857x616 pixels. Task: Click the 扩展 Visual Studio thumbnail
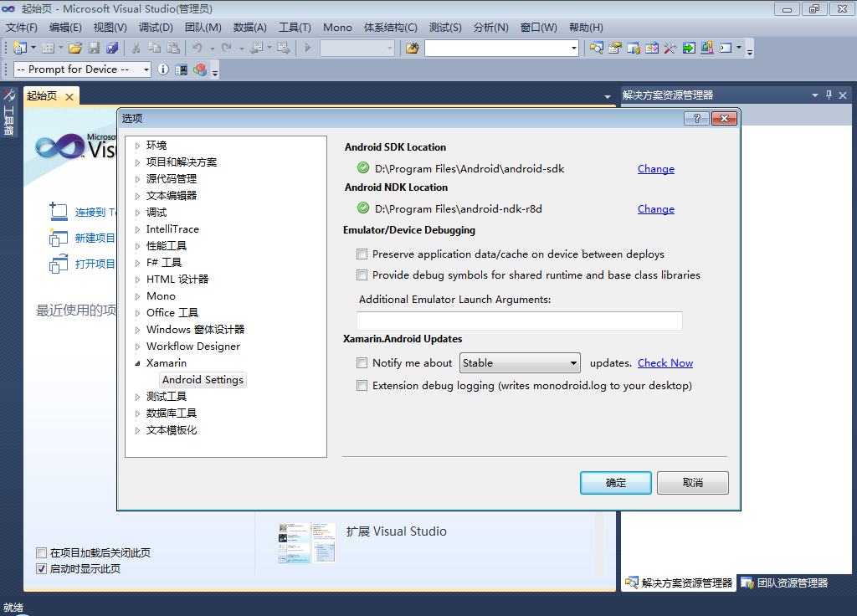click(x=306, y=542)
